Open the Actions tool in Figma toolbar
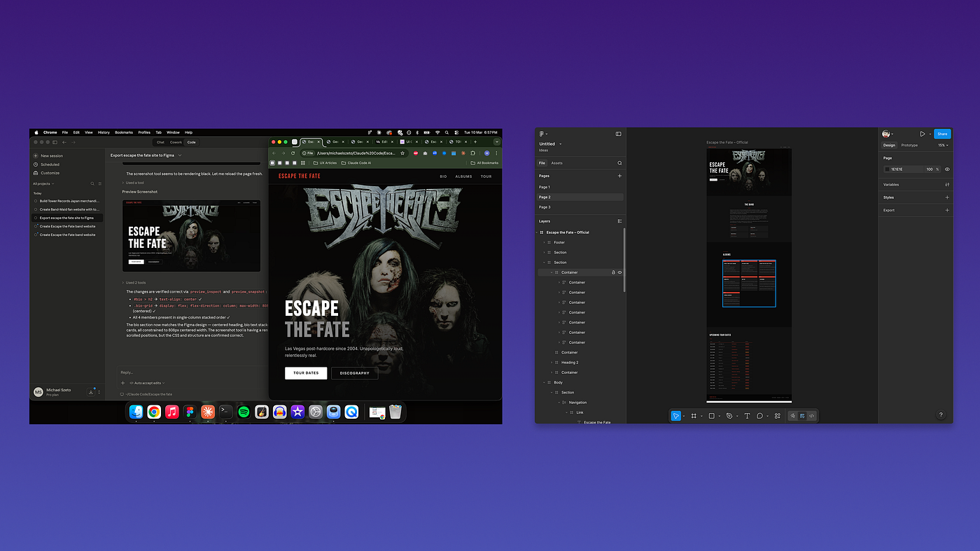Image resolution: width=980 pixels, height=551 pixels. point(777,416)
